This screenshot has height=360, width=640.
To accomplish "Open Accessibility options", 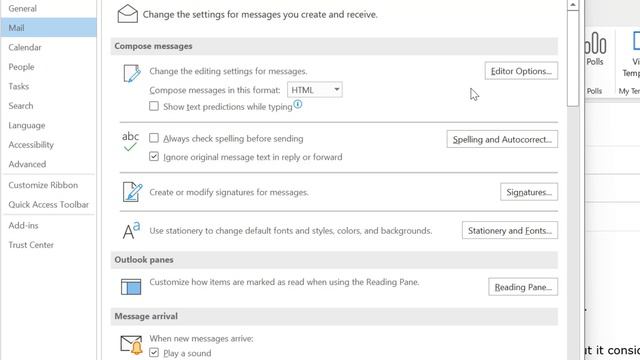I will coord(49,144).
